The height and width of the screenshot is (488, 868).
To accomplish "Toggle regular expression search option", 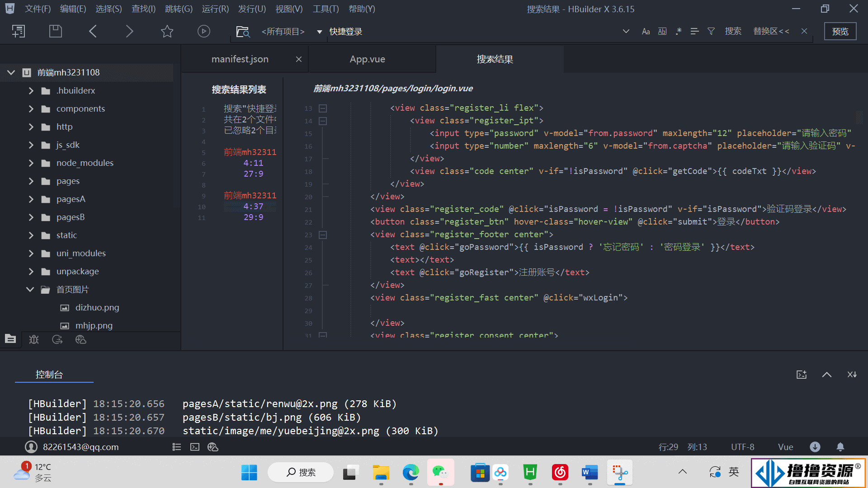I will point(679,31).
